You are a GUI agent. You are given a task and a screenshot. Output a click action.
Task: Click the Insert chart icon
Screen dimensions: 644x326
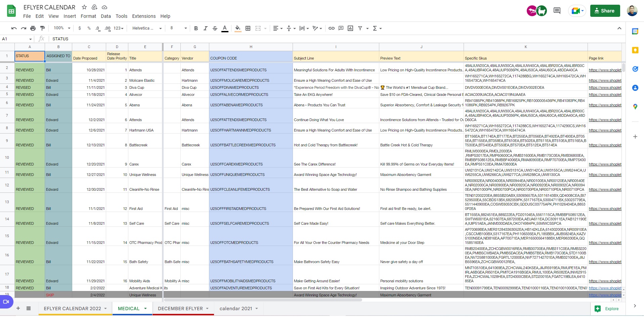(350, 28)
